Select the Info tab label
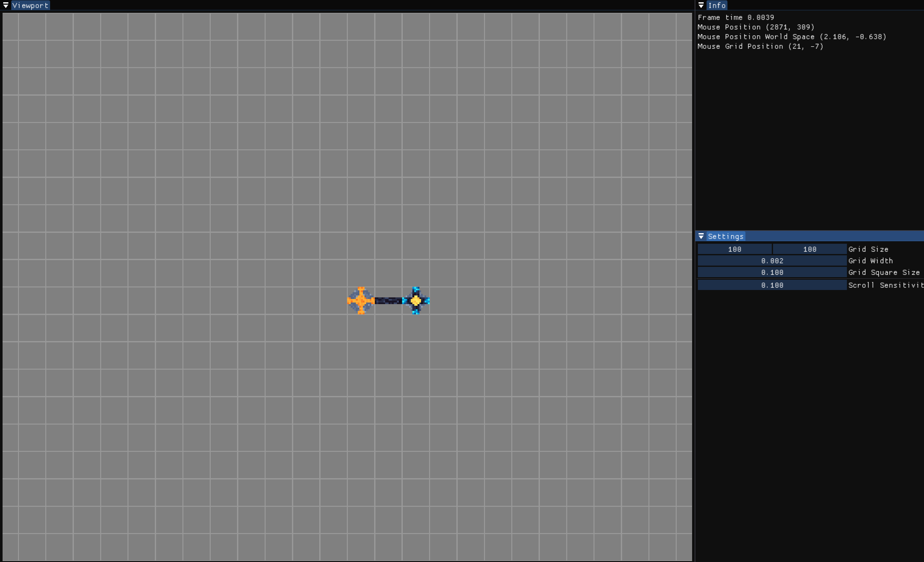 [717, 5]
